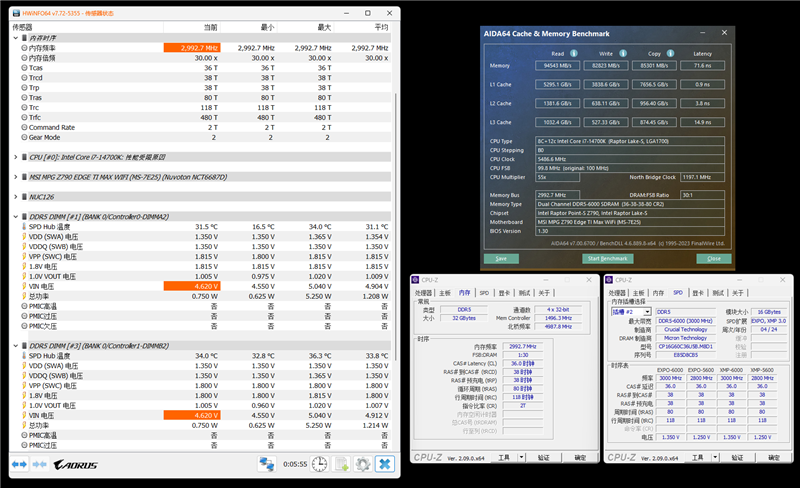
Task: Click the 最小 column header in HWiNFO
Action: [249, 27]
